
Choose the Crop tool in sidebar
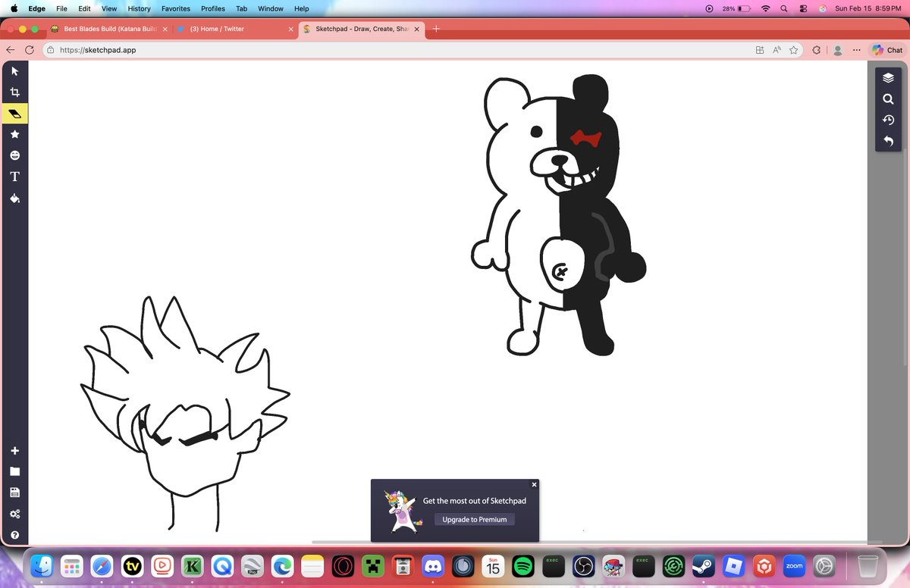click(14, 92)
